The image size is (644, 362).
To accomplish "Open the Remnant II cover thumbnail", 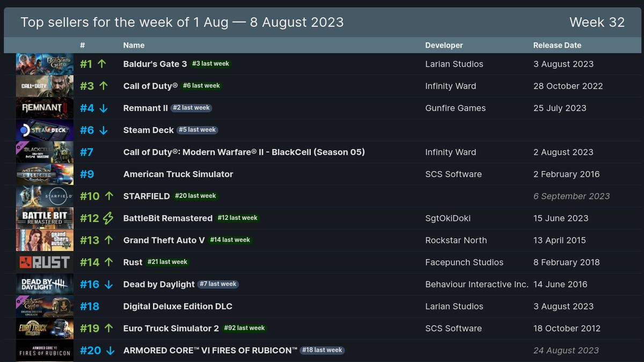I will click(x=45, y=108).
